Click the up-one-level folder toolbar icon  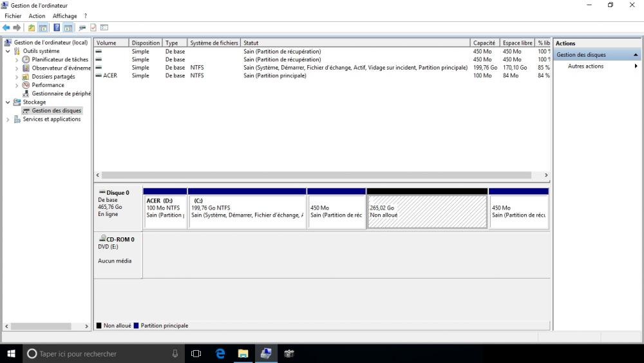coord(31,28)
